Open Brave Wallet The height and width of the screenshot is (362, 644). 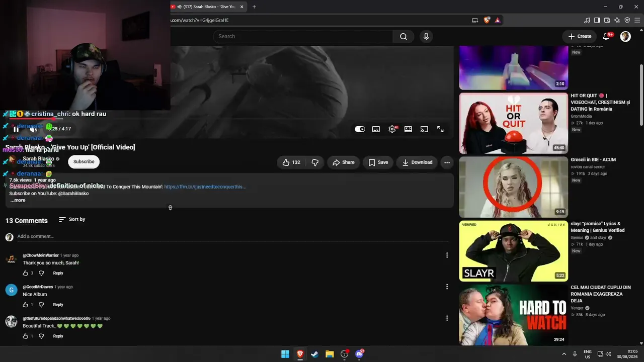click(x=607, y=20)
